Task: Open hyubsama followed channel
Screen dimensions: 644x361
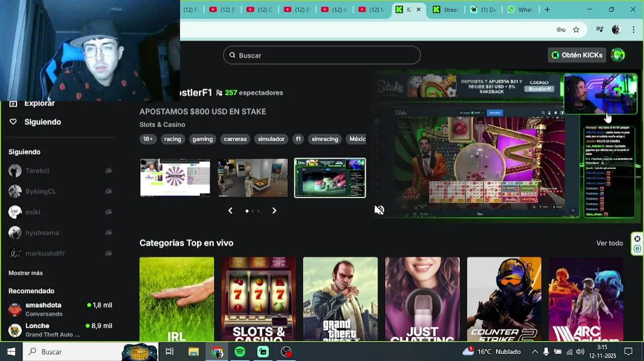Action: [60, 233]
